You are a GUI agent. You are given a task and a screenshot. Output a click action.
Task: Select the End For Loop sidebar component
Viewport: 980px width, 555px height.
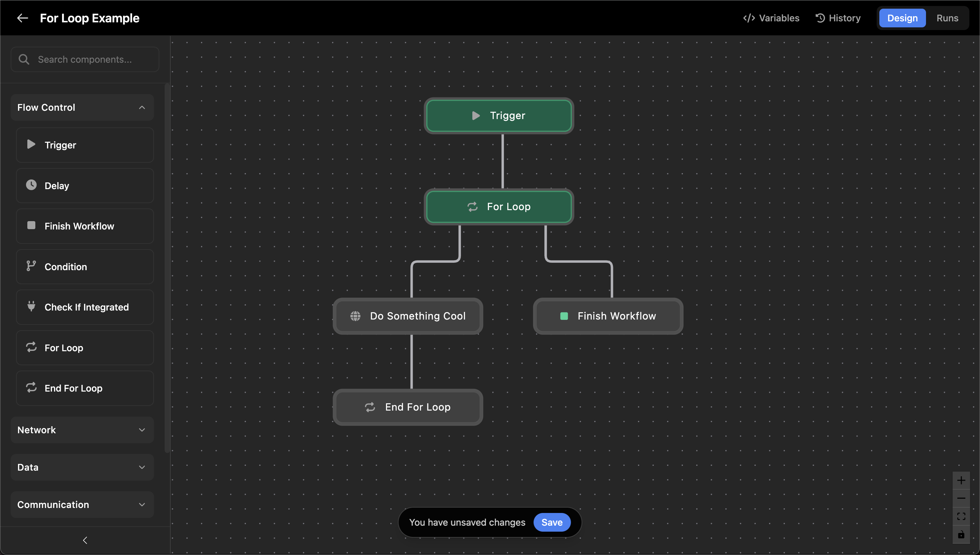click(85, 388)
